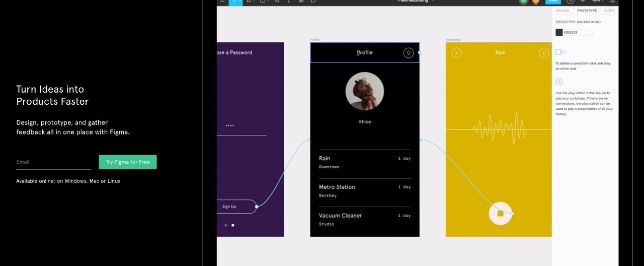Switch to the Code tab
644x266 pixels.
[x=609, y=11]
